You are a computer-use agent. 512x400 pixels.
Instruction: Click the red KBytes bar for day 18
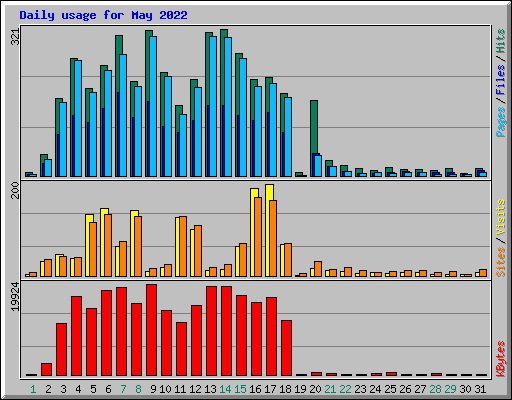pyautogui.click(x=286, y=348)
